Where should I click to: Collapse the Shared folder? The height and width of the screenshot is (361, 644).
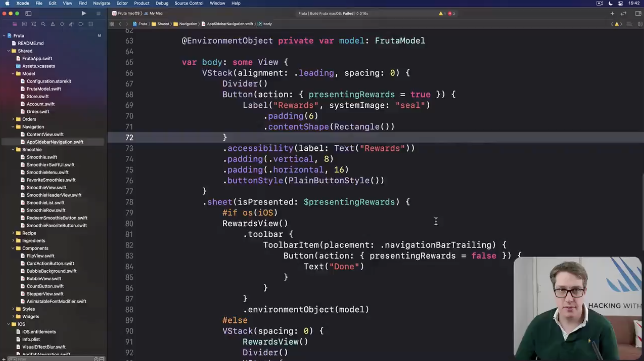click(x=8, y=51)
